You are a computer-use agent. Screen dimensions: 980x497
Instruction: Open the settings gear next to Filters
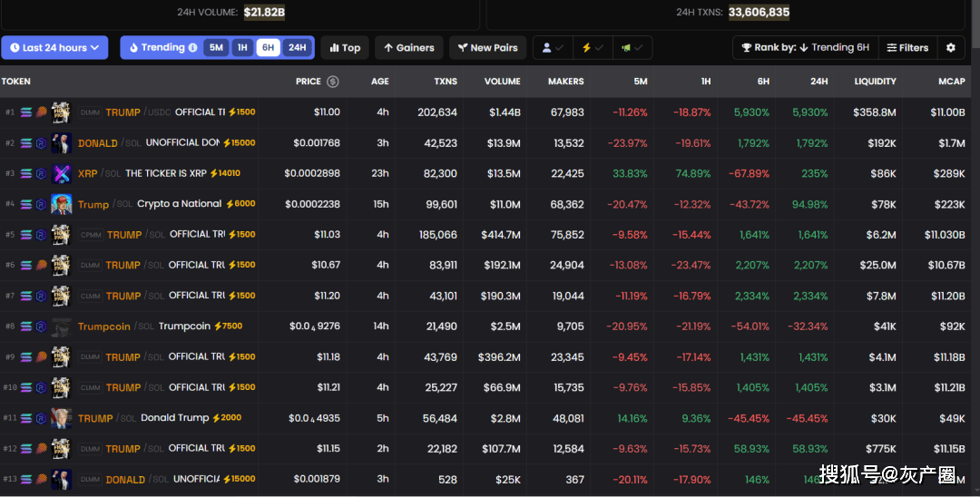click(x=951, y=47)
